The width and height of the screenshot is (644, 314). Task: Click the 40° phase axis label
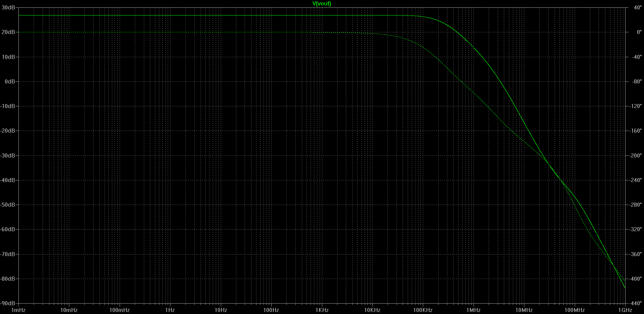point(637,8)
